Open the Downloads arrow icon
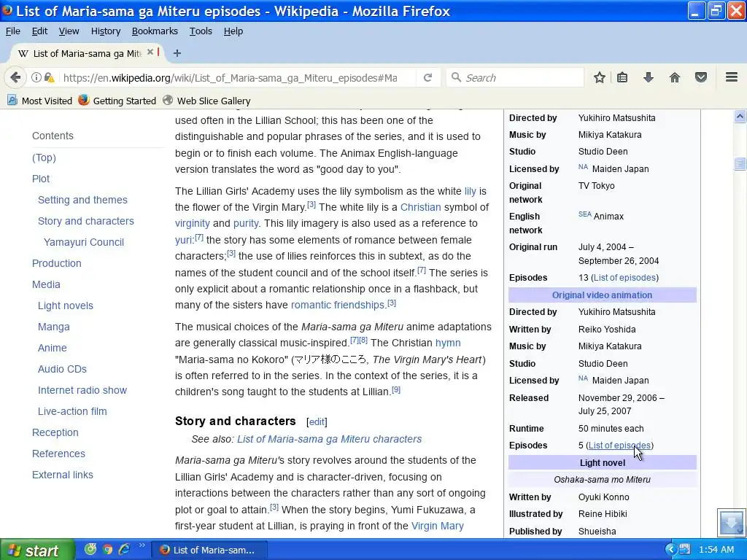Image resolution: width=747 pixels, height=560 pixels. click(x=649, y=77)
